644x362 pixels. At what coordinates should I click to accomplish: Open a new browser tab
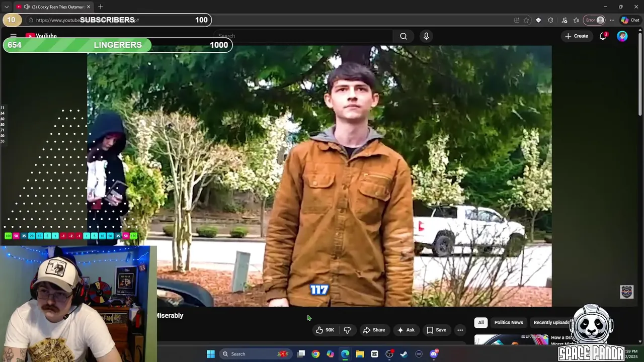tap(101, 7)
